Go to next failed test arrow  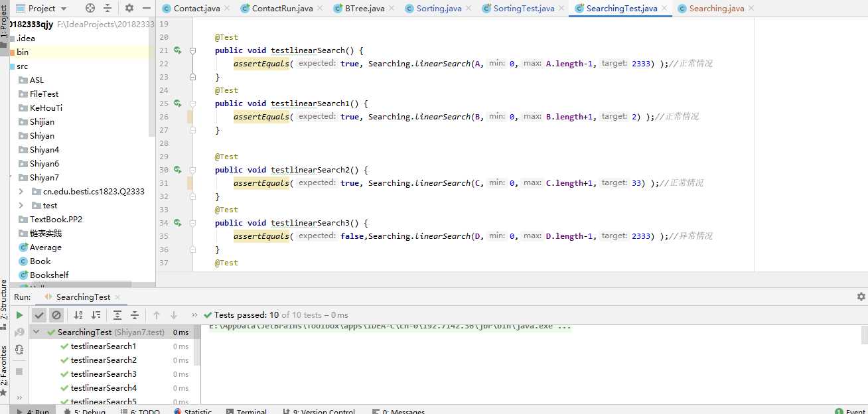tap(174, 315)
